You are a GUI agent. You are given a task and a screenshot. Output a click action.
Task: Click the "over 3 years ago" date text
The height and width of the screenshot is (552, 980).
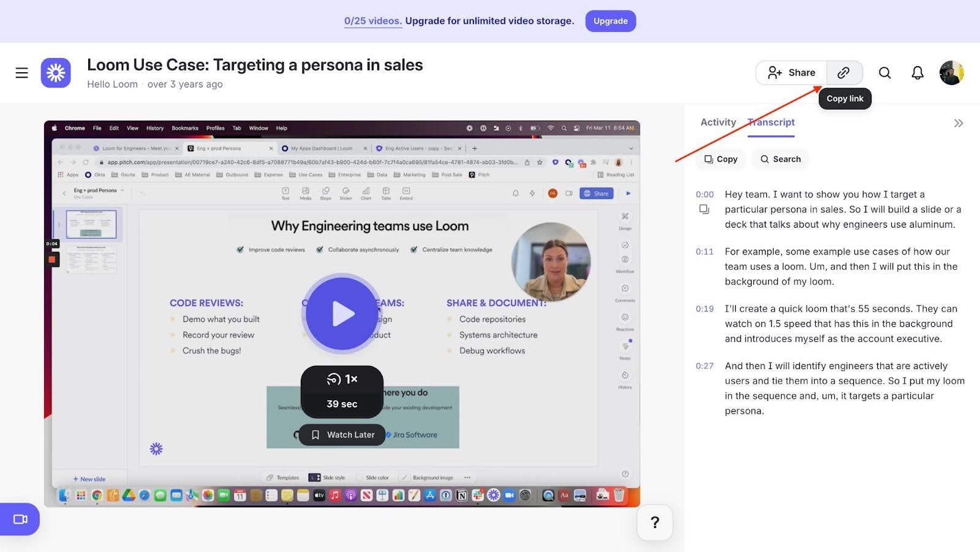point(185,84)
